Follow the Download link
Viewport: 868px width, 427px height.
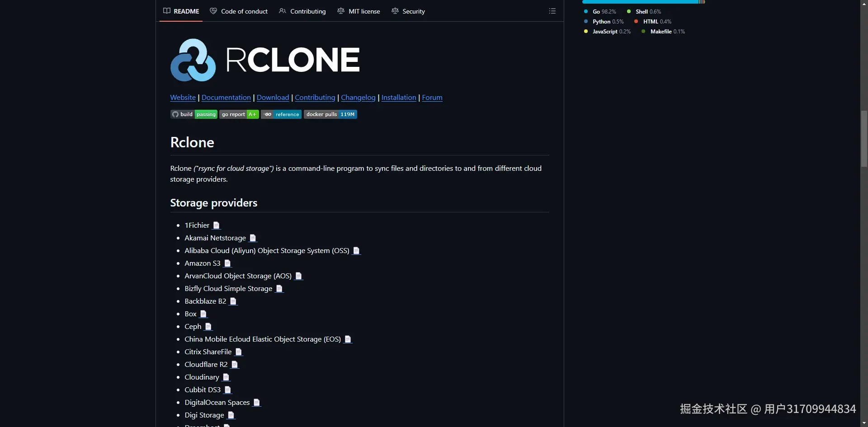(x=273, y=98)
